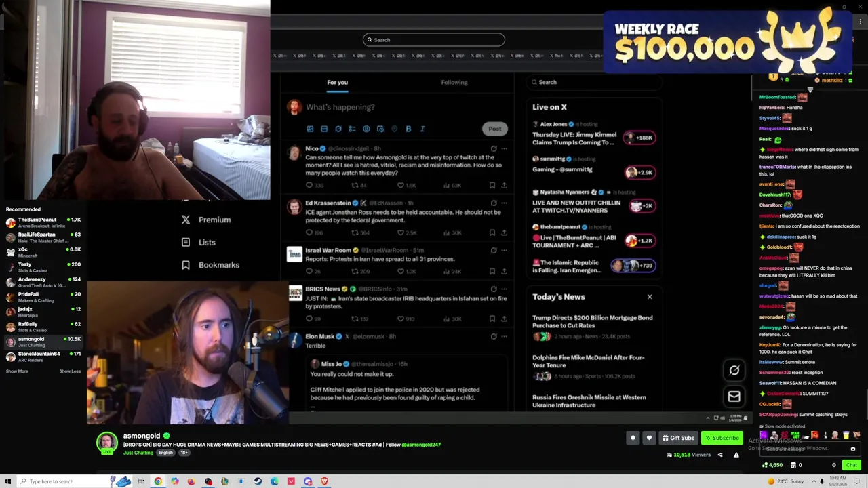Schedule post using calendar icon

tap(380, 129)
